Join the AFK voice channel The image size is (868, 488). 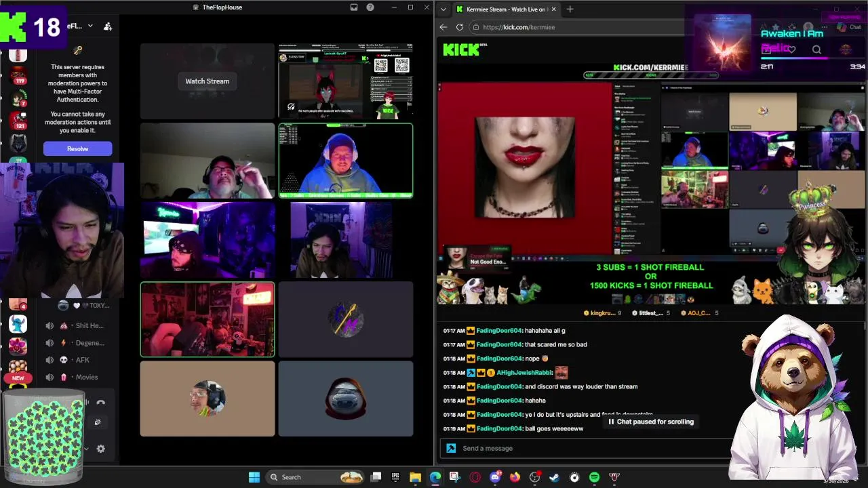coord(76,360)
